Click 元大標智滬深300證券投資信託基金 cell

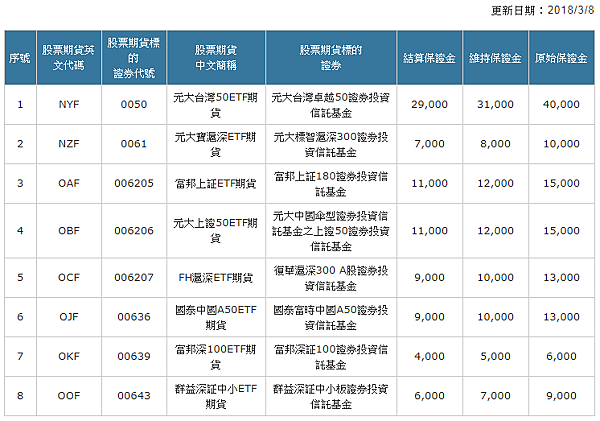pyautogui.click(x=331, y=144)
